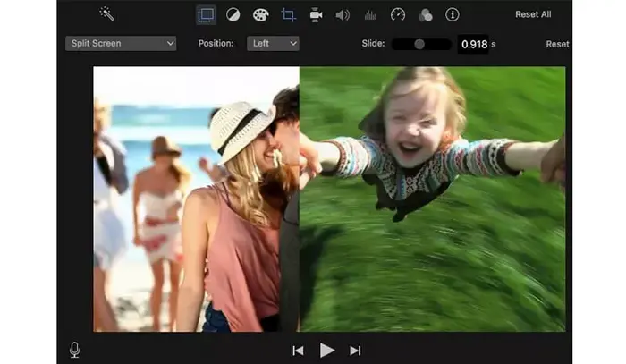Image resolution: width=626 pixels, height=364 pixels.
Task: Open the color balance tool
Action: 233,14
